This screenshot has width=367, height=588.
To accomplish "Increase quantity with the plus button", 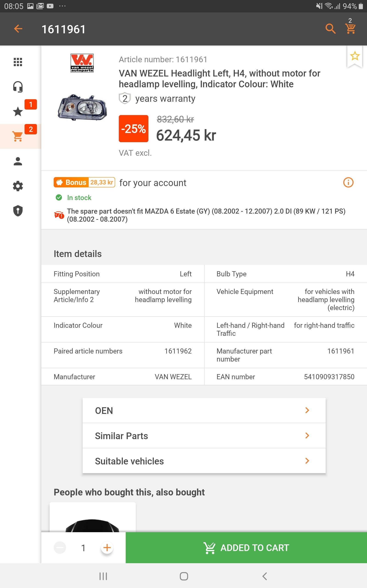I will [x=107, y=548].
